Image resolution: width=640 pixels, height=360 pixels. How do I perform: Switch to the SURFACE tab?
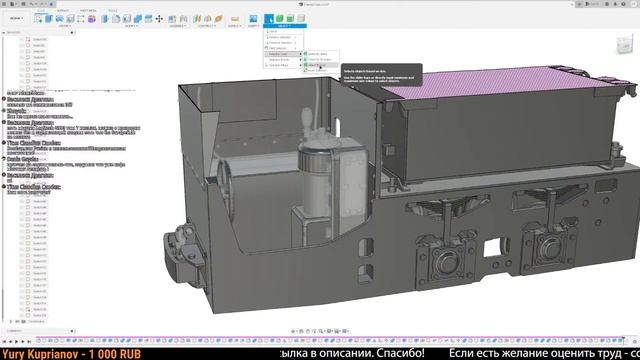coord(62,11)
